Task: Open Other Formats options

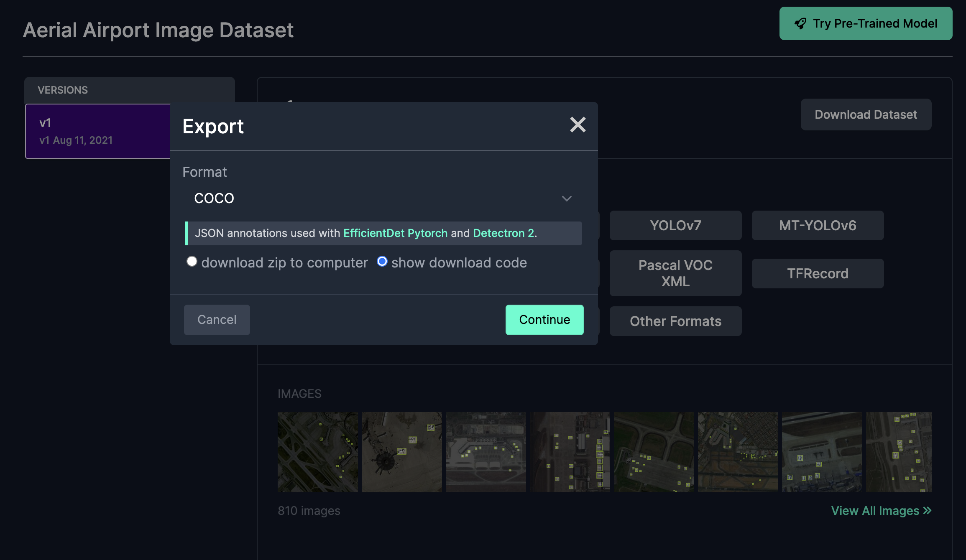Action: click(x=675, y=321)
